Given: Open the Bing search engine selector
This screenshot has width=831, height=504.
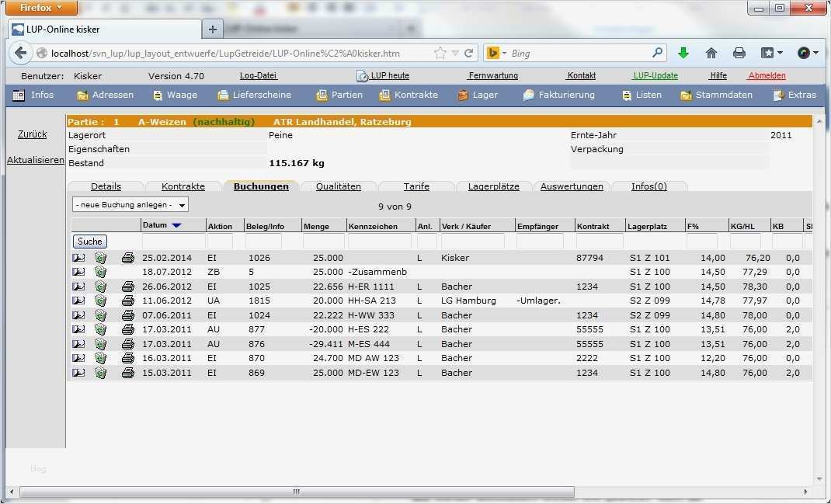Looking at the screenshot, I should pos(496,53).
